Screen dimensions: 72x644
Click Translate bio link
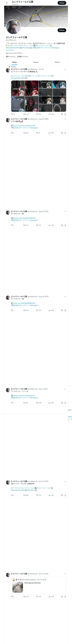click(10, 50)
